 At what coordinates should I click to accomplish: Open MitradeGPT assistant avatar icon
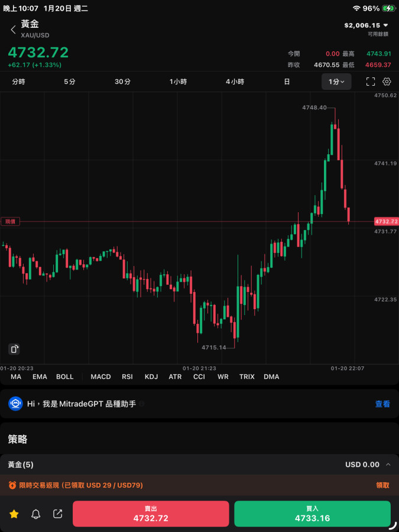(x=15, y=404)
